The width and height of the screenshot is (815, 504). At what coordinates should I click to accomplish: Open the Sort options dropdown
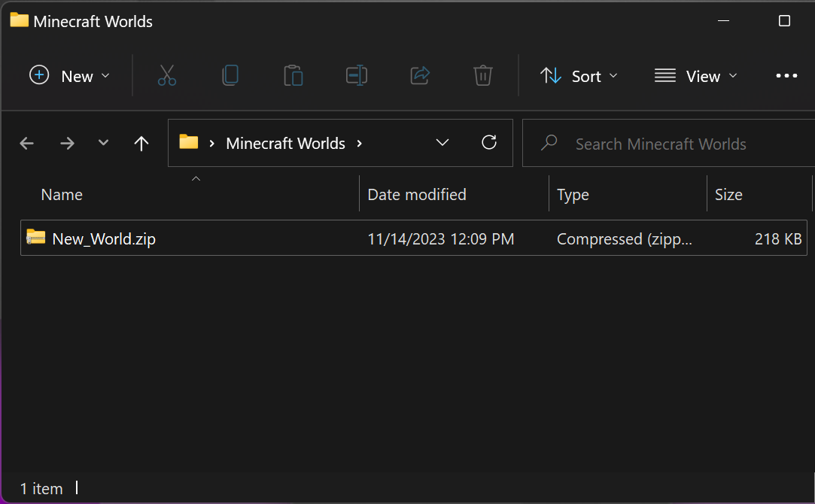[579, 76]
